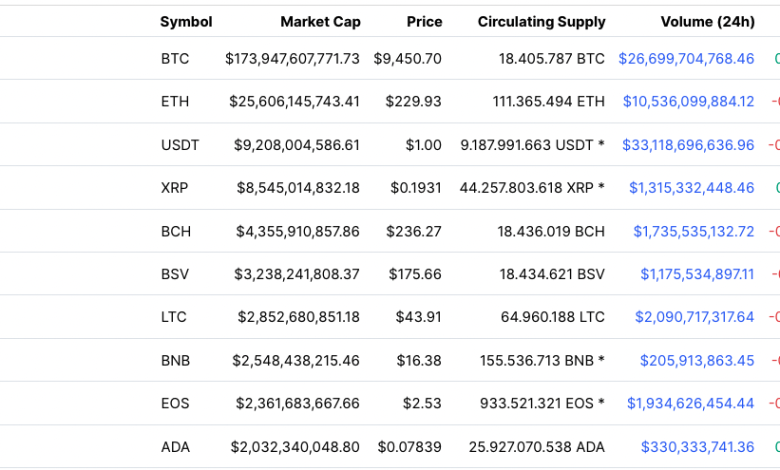Open BSV volume link $1,175,534,897.11
This screenshot has width=780, height=470.
coord(697,274)
